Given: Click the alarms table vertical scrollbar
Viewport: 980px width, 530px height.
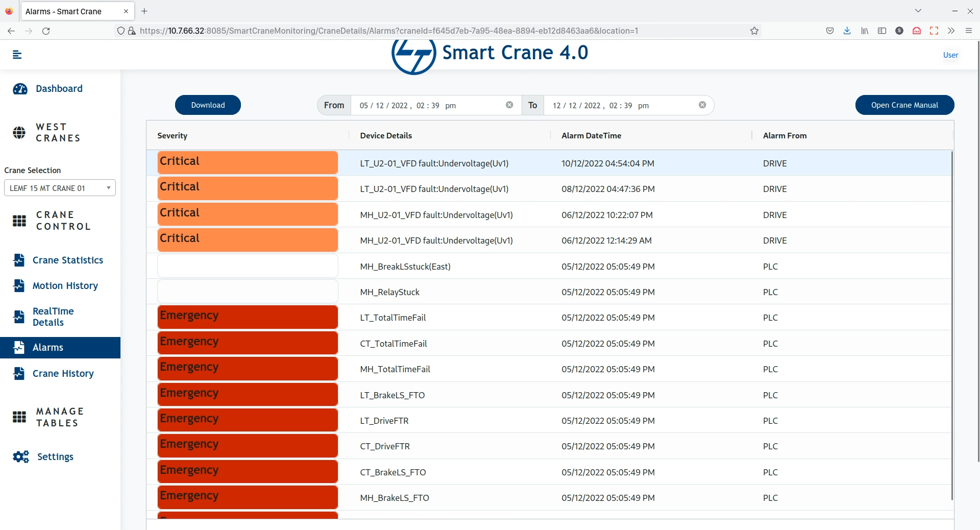Looking at the screenshot, I should click(952, 325).
